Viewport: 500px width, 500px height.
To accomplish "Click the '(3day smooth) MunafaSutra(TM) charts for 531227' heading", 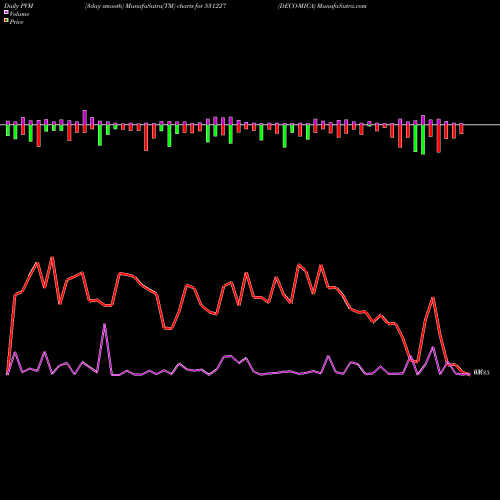I will tap(156, 6).
